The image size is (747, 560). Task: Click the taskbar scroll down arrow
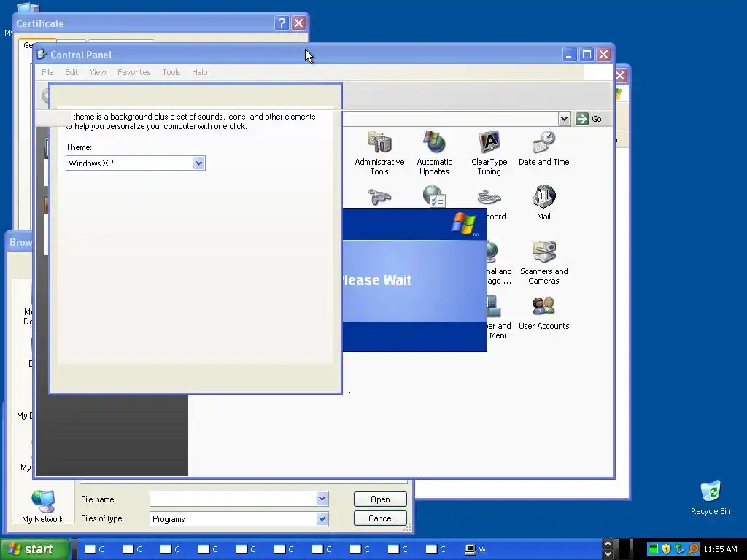(608, 554)
